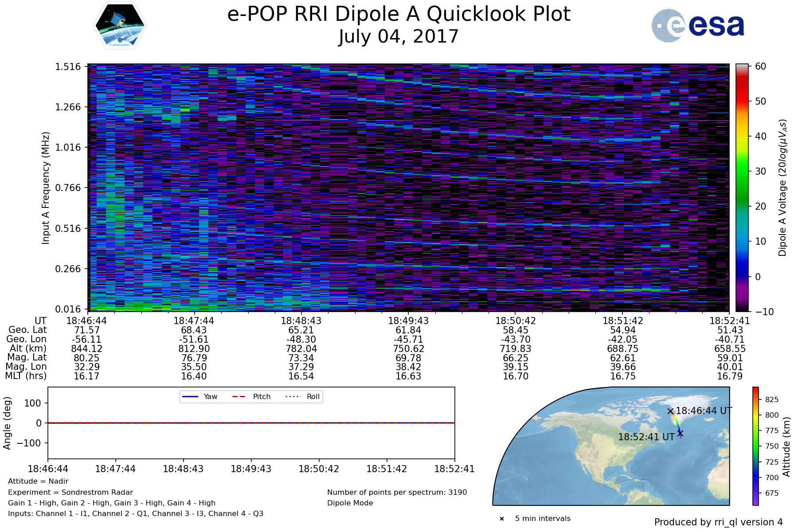The image size is (798, 532).
Task: Click the 'Produced by rri_ql version 4' text
Action: coord(718,522)
